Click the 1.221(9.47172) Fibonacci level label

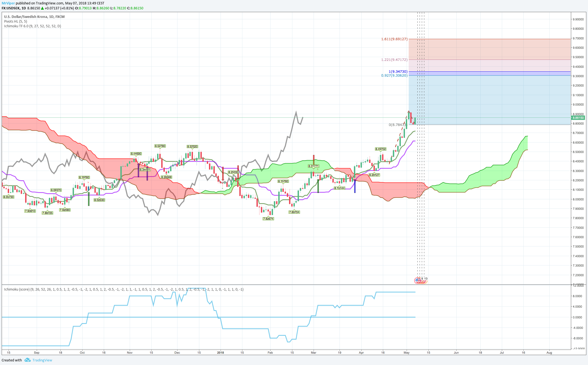(x=394, y=60)
